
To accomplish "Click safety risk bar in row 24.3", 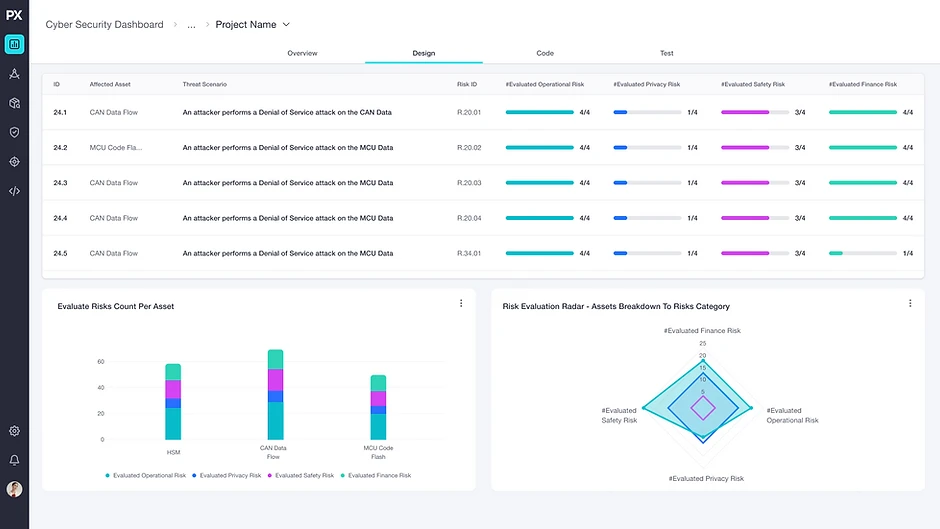I will point(755,183).
